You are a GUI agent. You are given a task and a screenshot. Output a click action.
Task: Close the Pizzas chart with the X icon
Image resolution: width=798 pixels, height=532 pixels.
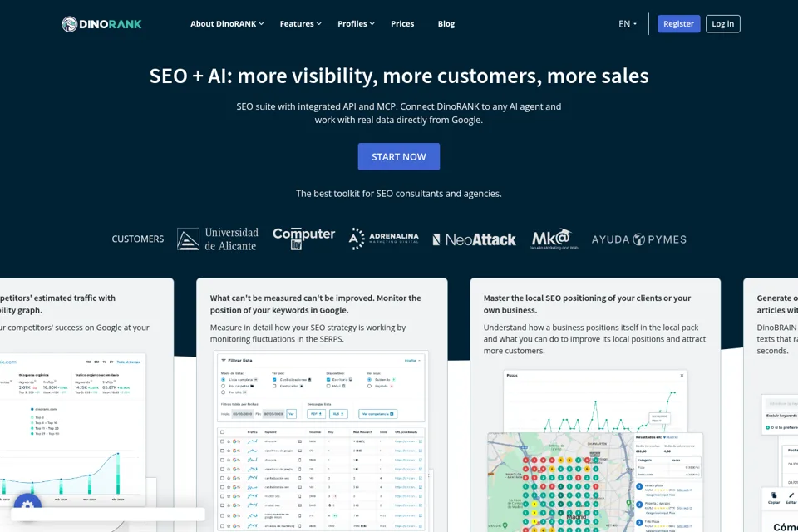pyautogui.click(x=682, y=376)
